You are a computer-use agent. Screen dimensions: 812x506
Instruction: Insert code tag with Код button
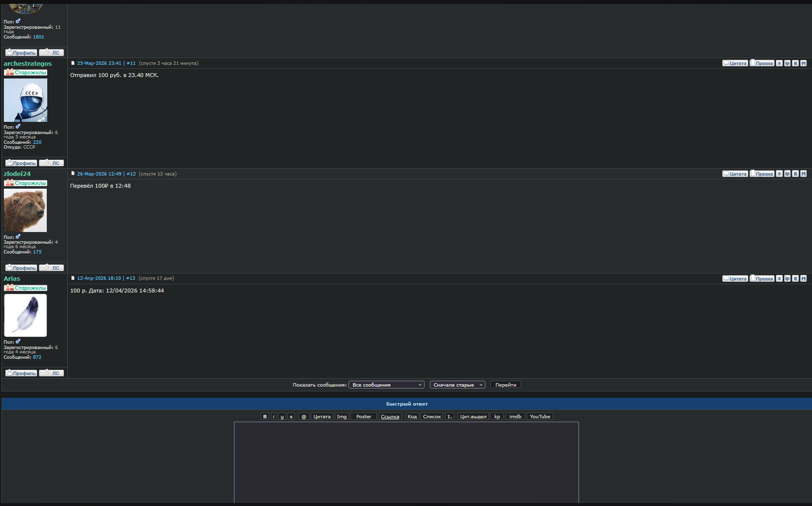click(x=412, y=416)
